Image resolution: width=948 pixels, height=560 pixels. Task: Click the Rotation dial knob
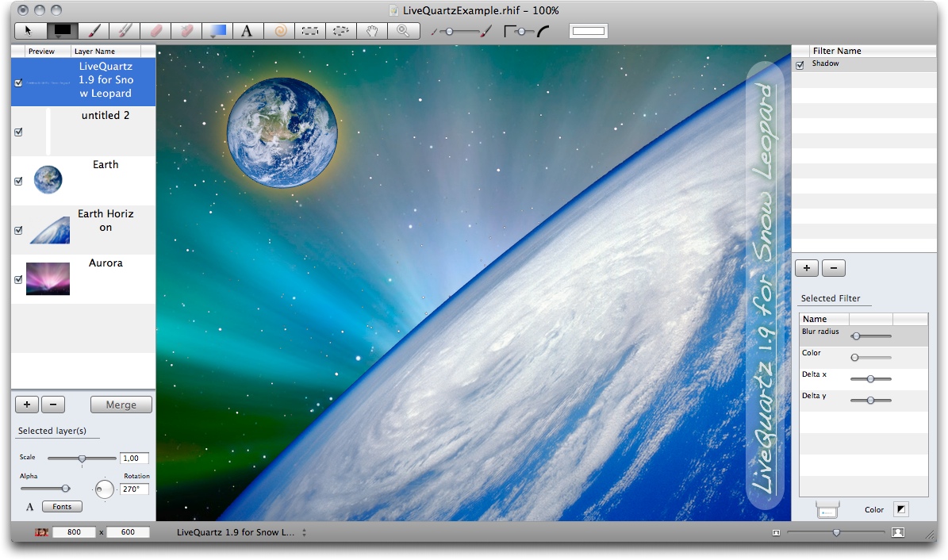[x=105, y=489]
